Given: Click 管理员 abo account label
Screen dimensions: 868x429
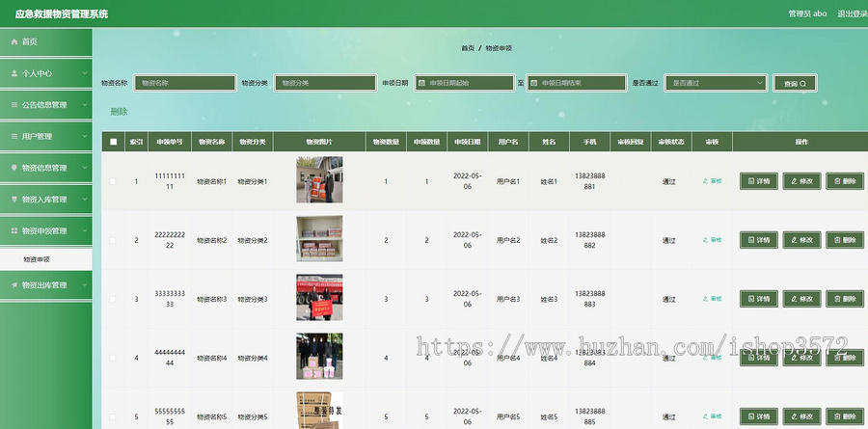Looking at the screenshot, I should point(807,13).
